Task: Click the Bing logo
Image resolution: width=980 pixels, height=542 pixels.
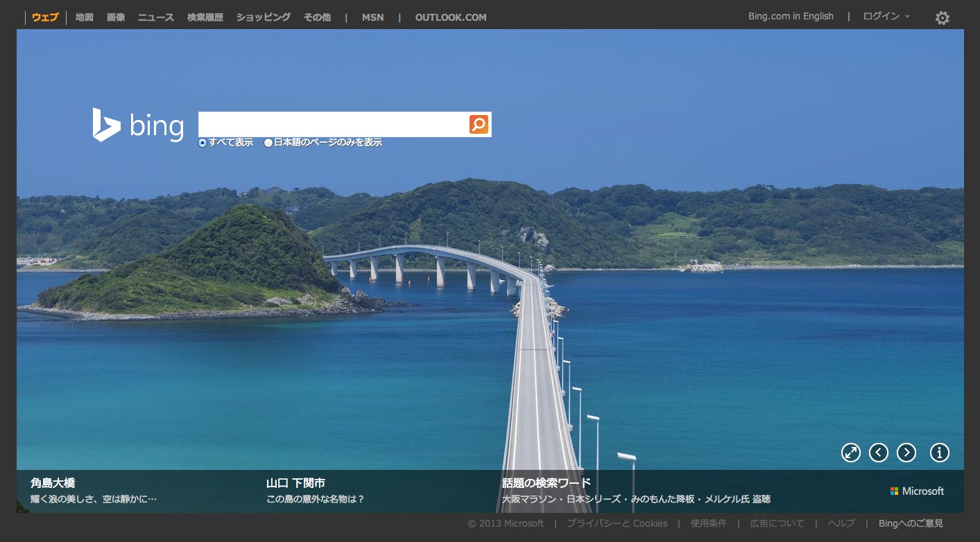Action: point(138,125)
